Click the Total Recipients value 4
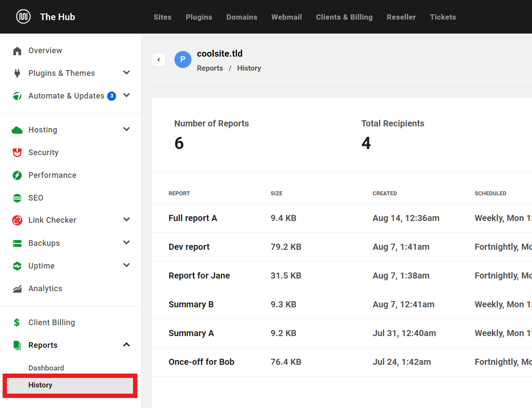This screenshot has height=408, width=532. point(366,143)
